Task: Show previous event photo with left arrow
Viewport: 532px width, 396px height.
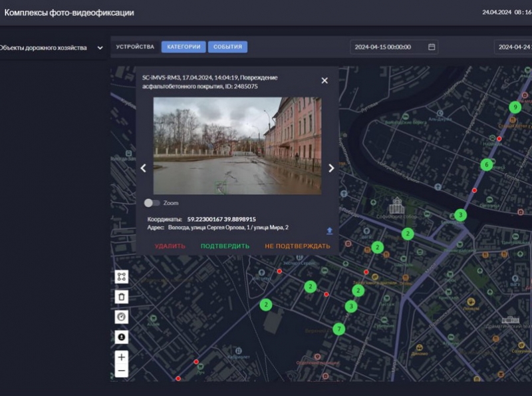Action: coord(143,168)
